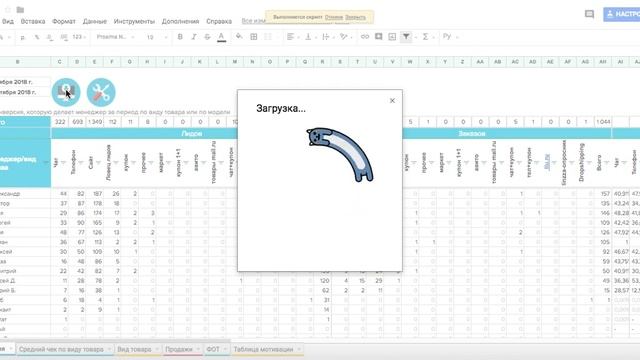Click total cell showing 1 349

point(95,122)
